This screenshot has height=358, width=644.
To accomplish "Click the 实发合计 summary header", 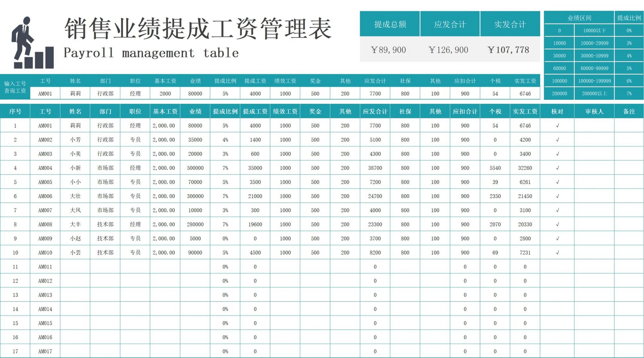I will pos(510,24).
